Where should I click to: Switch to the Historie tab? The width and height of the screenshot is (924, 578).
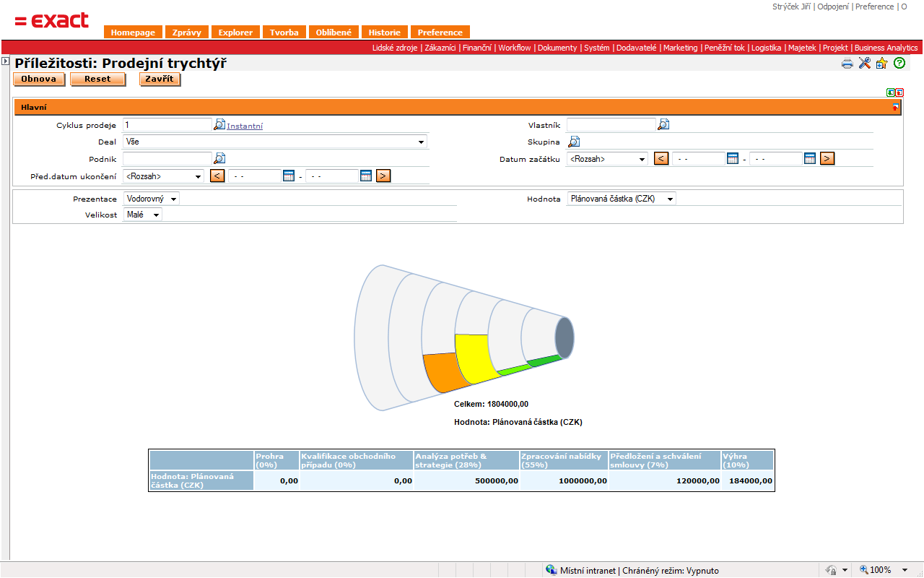point(384,33)
